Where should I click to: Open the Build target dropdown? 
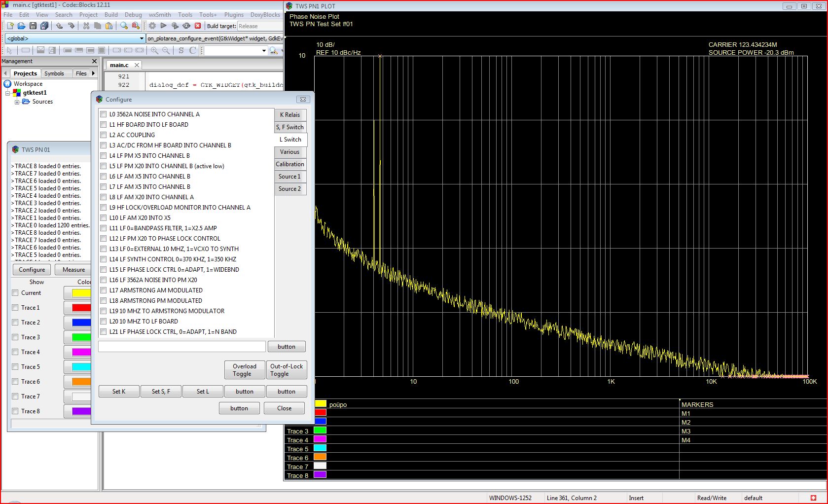[260, 26]
